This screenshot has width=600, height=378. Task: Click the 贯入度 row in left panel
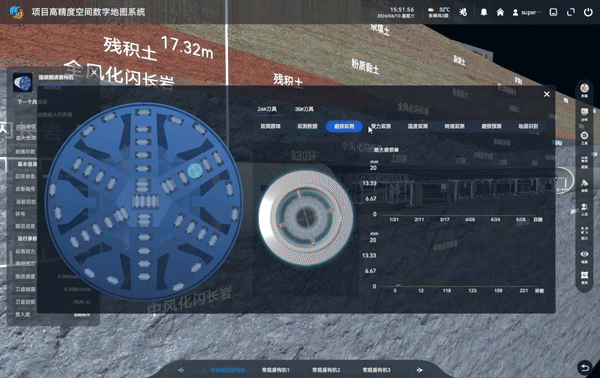click(x=54, y=314)
